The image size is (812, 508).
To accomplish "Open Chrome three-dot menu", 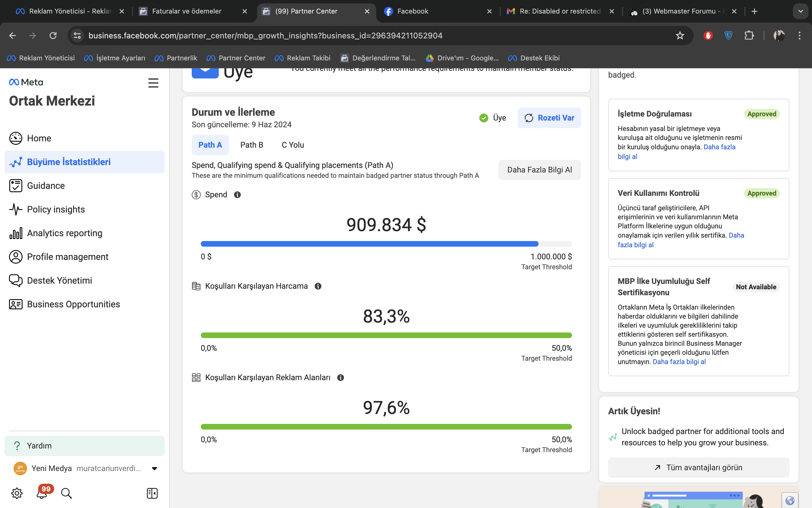I will [x=800, y=35].
